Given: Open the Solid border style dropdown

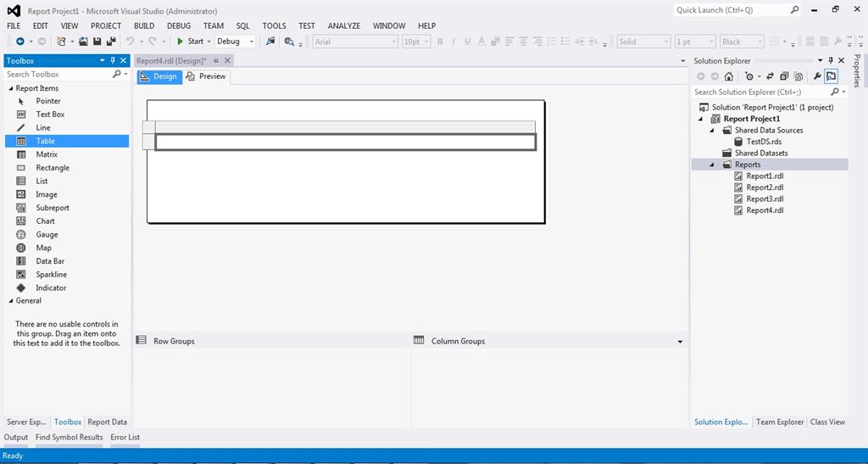Looking at the screenshot, I should click(x=644, y=42).
